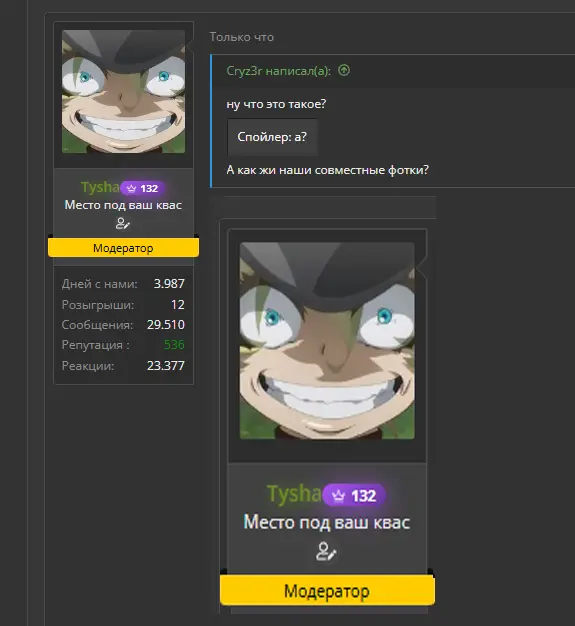Click the large Tysha username in the embedded card

(x=294, y=494)
